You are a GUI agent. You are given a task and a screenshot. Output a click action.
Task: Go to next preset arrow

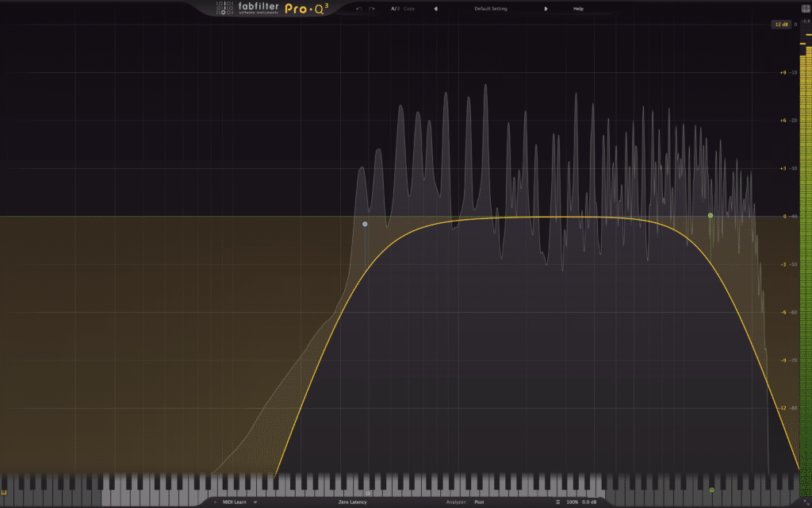point(546,9)
